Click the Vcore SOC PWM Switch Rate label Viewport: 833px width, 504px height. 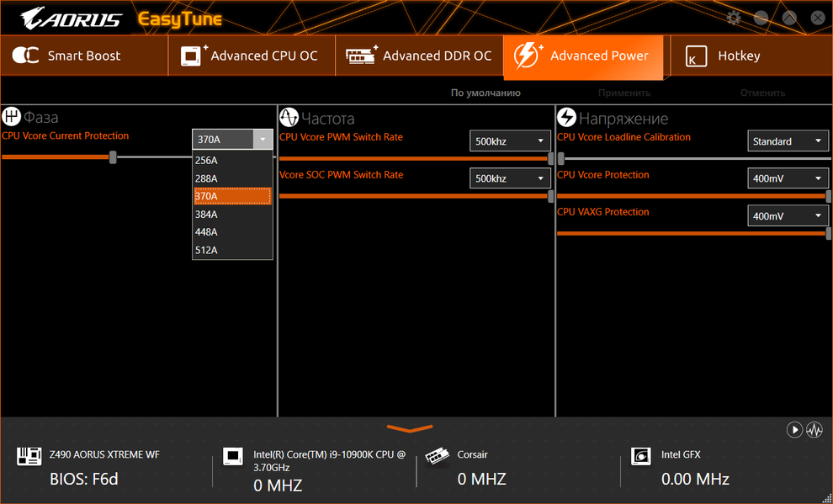tap(341, 175)
